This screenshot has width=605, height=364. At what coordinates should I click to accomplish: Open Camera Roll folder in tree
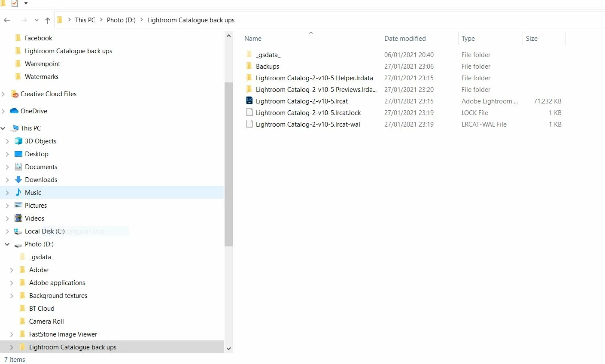[x=46, y=322]
